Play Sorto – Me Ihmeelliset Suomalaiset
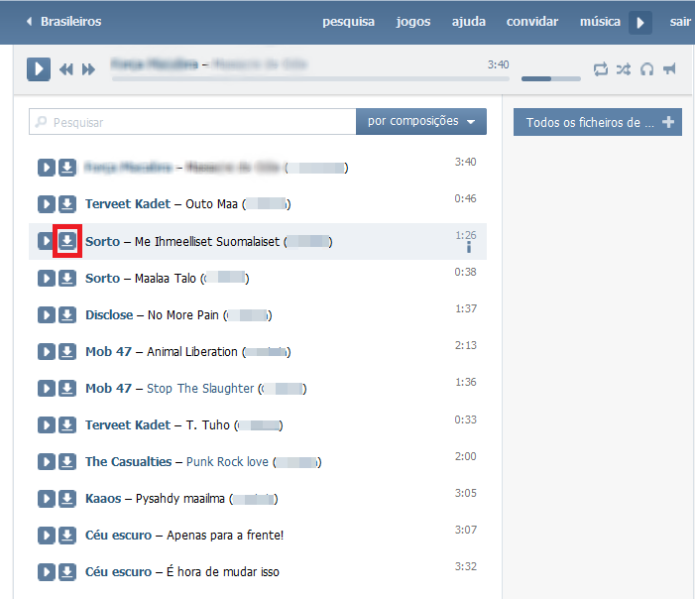695x599 pixels. [46, 241]
